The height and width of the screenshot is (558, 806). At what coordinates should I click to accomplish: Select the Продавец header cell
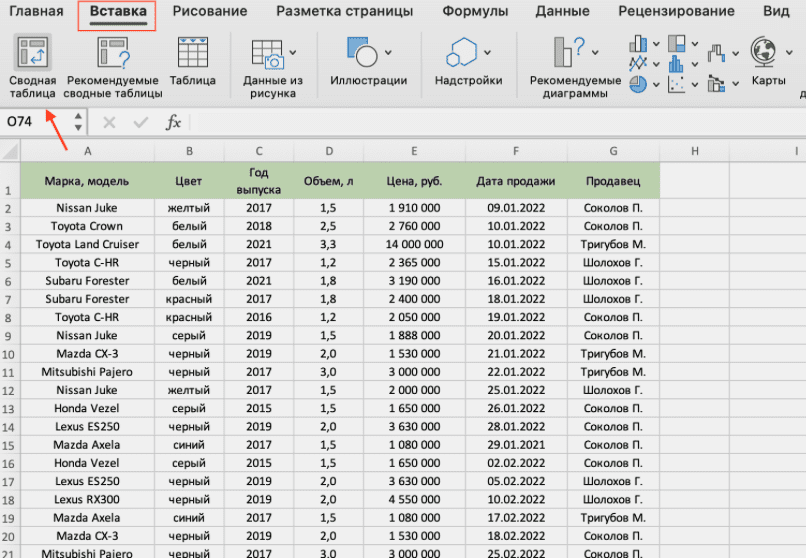click(613, 181)
